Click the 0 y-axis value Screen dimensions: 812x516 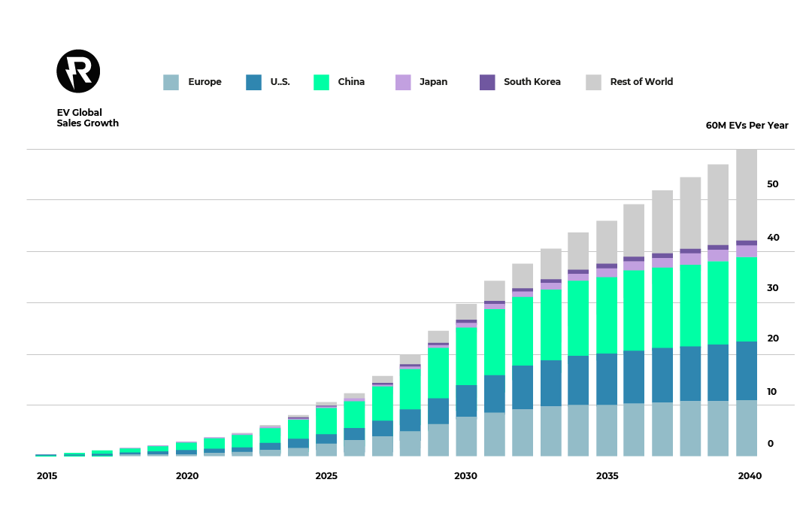pyautogui.click(x=771, y=444)
